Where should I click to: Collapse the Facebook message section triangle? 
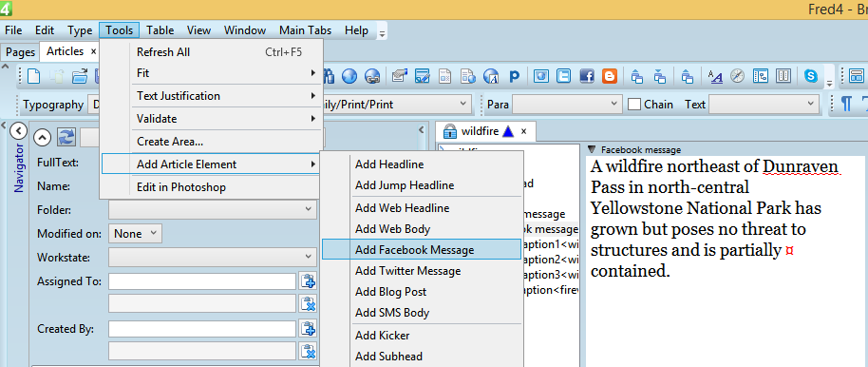(592, 149)
